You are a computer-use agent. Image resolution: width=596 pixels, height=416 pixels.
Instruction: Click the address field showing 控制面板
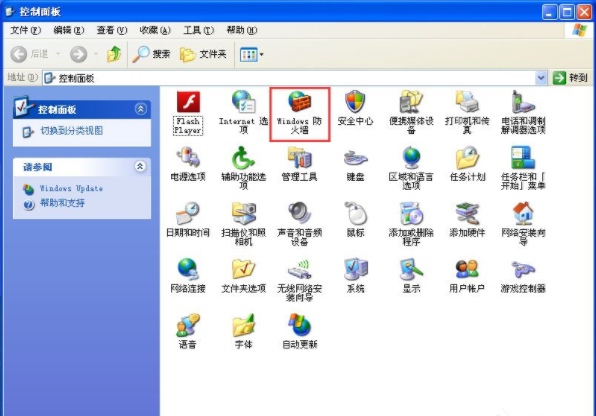(289, 78)
